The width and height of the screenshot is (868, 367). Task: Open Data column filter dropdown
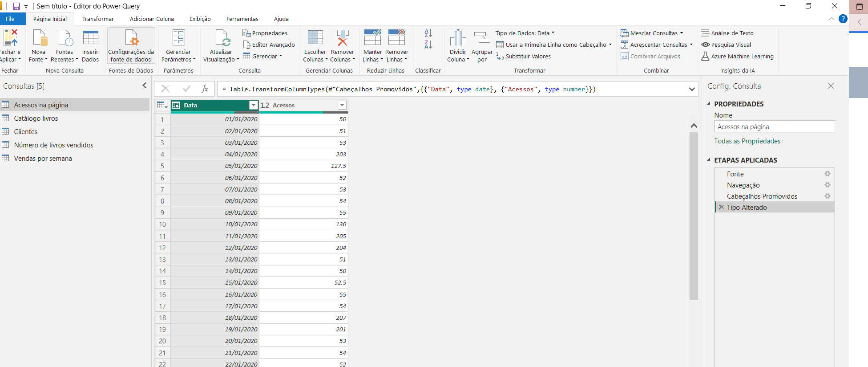(254, 105)
